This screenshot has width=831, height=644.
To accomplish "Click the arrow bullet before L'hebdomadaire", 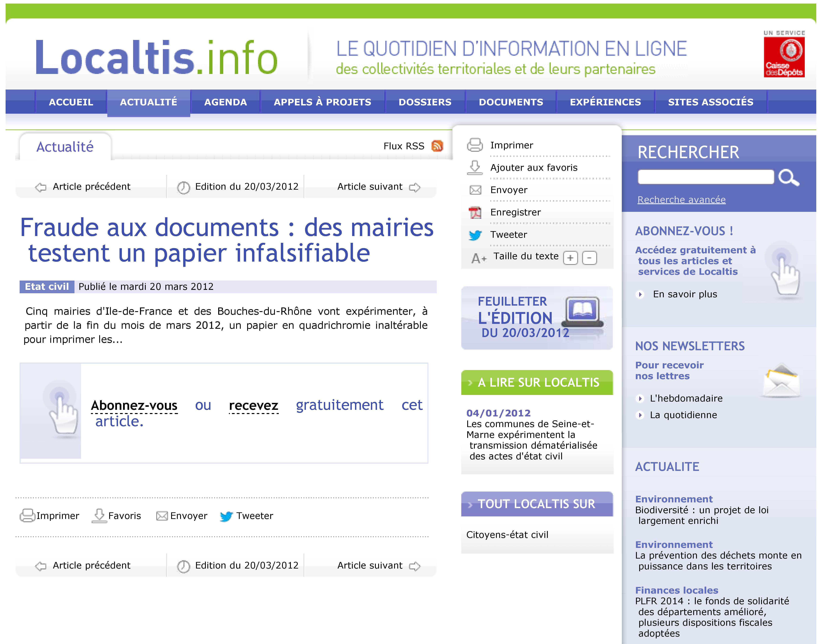I will (x=640, y=398).
